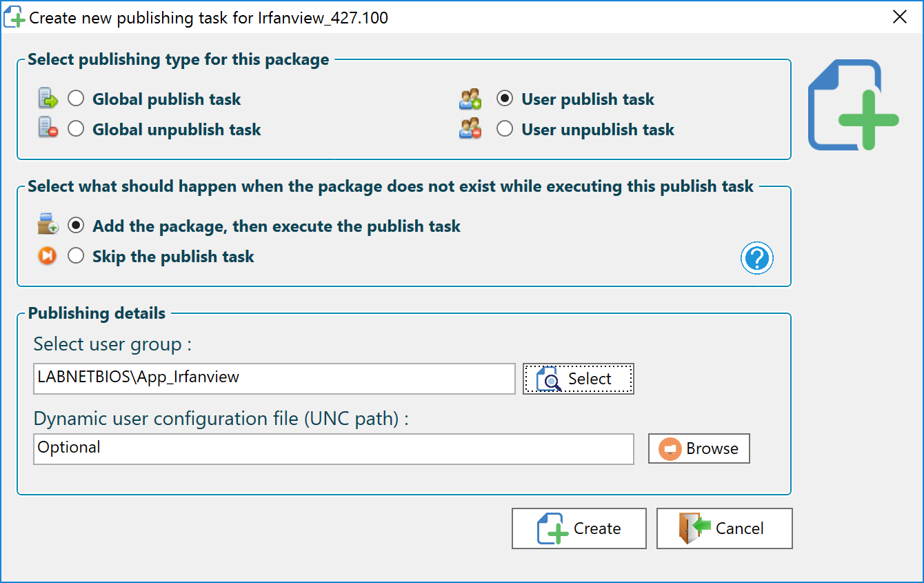Click the blue help question mark icon

(x=756, y=259)
